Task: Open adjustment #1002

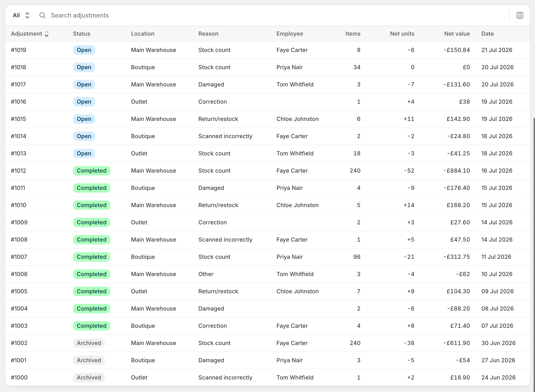Action: click(x=268, y=343)
